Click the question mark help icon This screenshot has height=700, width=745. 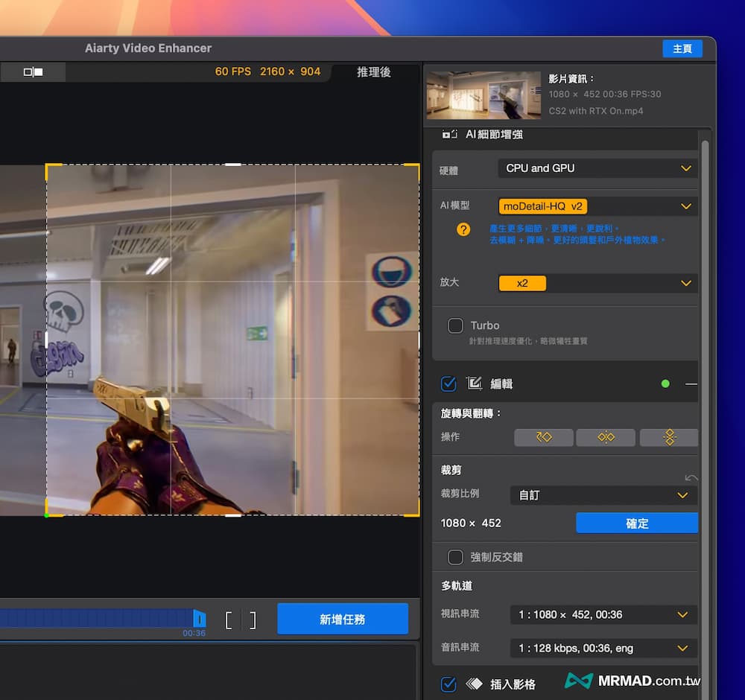463,230
